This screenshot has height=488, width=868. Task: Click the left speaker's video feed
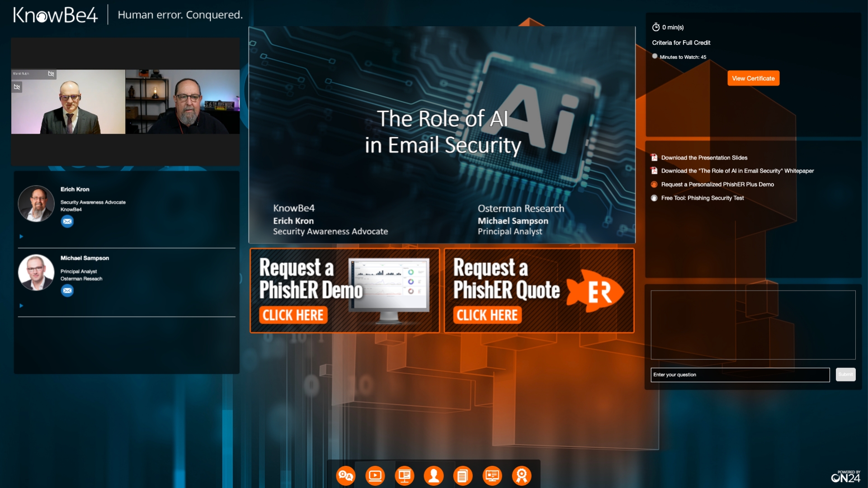tap(68, 102)
